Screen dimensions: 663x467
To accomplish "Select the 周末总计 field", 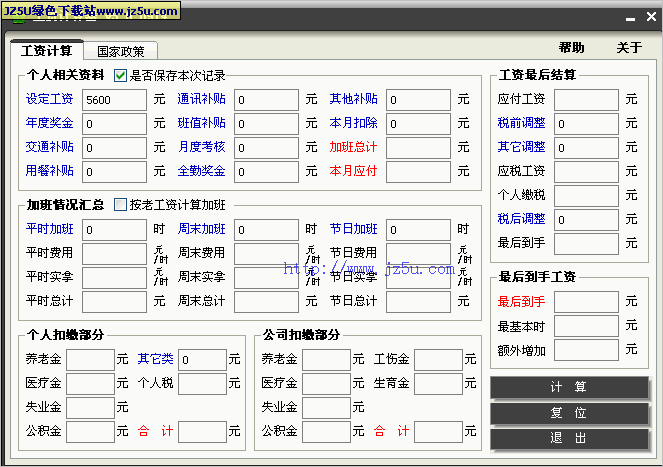I will tap(266, 302).
